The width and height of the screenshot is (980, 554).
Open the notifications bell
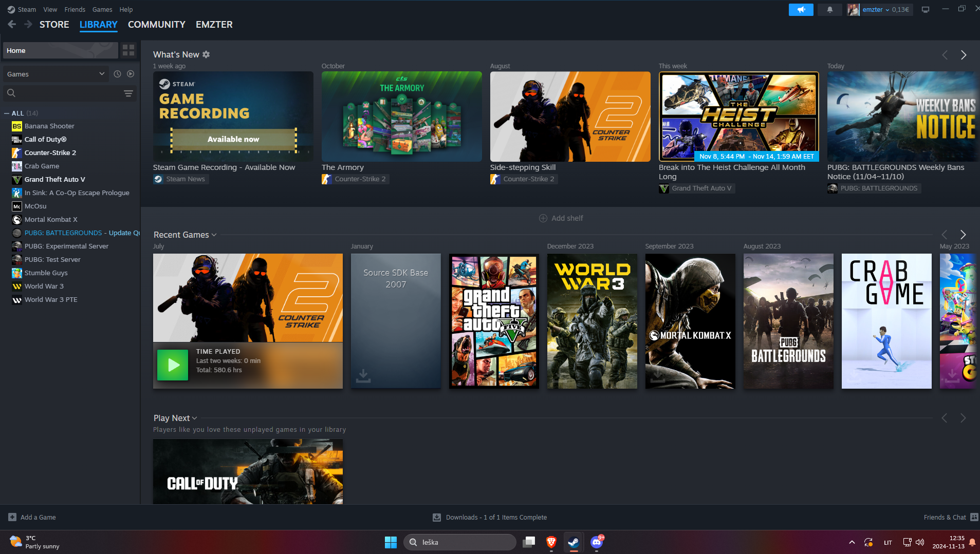[x=829, y=9]
